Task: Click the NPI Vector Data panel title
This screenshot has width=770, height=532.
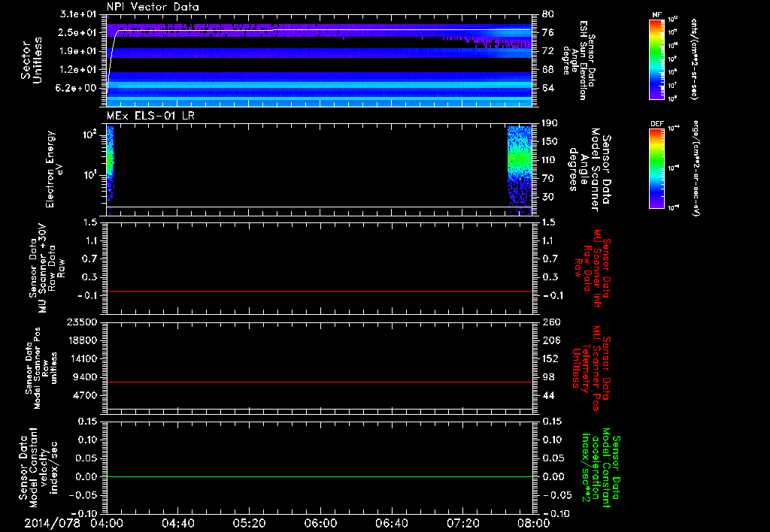Action: (153, 7)
